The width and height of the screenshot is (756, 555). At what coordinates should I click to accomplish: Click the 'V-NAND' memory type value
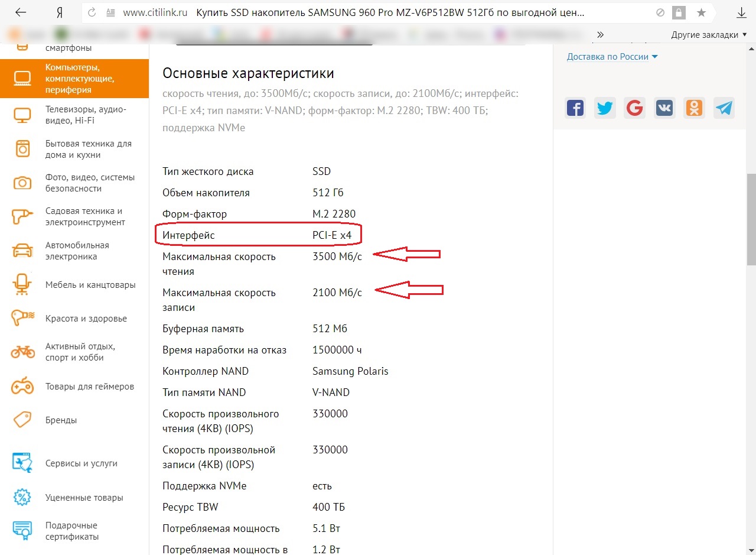pos(331,392)
